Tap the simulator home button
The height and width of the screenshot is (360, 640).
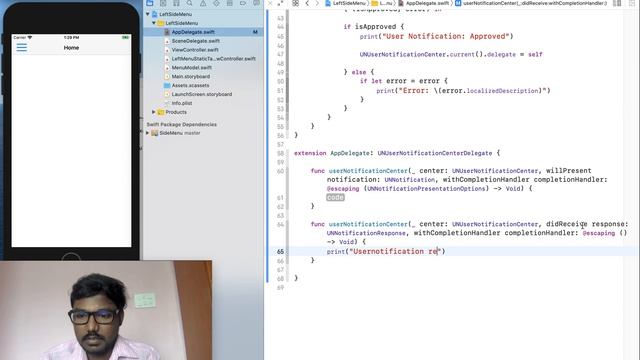point(71,257)
